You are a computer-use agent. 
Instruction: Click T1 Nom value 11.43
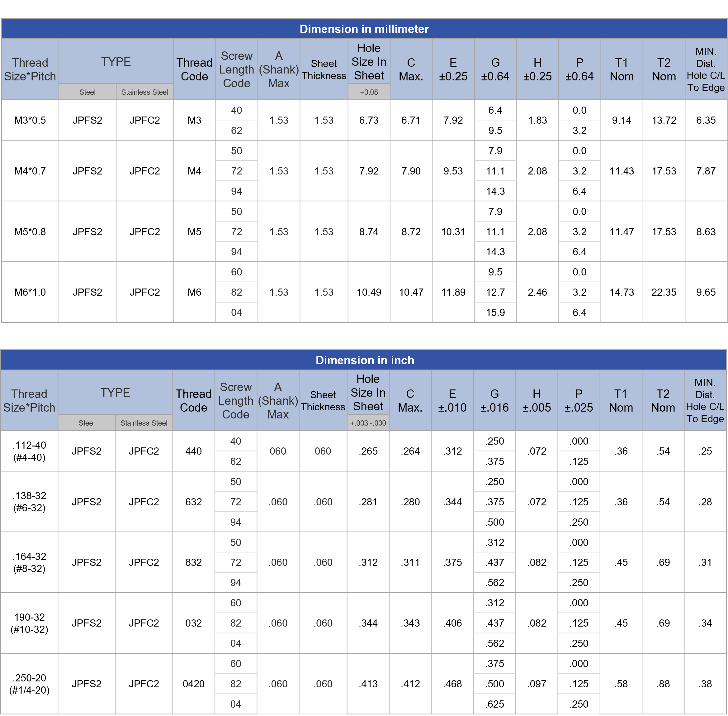pyautogui.click(x=622, y=171)
